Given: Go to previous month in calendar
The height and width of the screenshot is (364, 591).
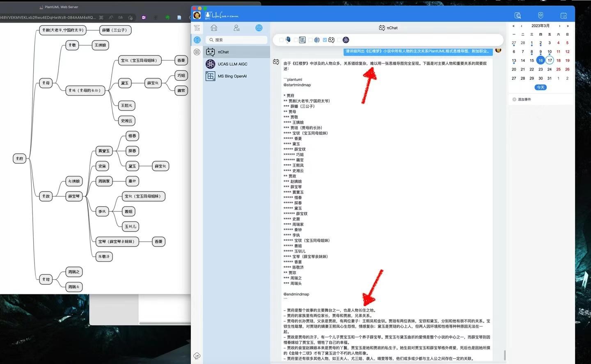Looking at the screenshot, I should coord(522,26).
